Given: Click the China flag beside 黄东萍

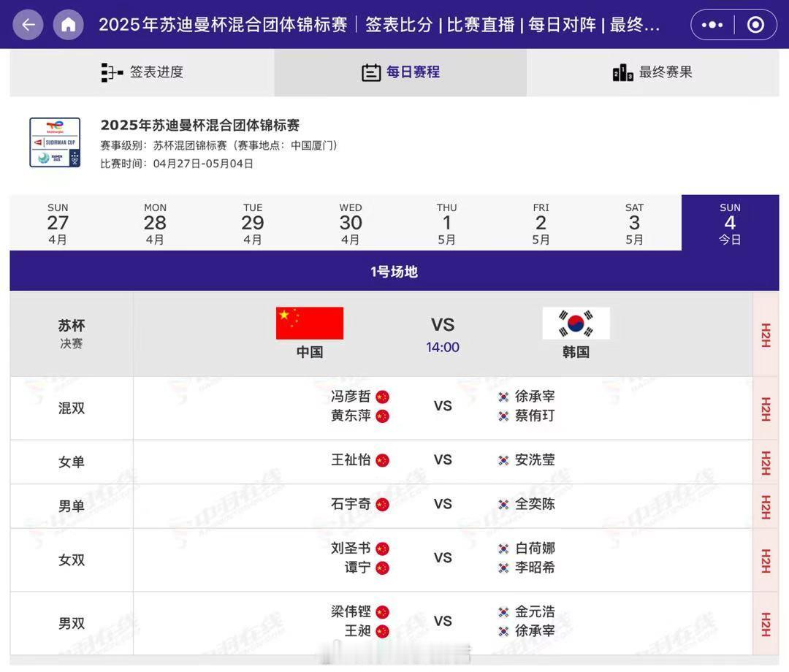Looking at the screenshot, I should tap(382, 416).
